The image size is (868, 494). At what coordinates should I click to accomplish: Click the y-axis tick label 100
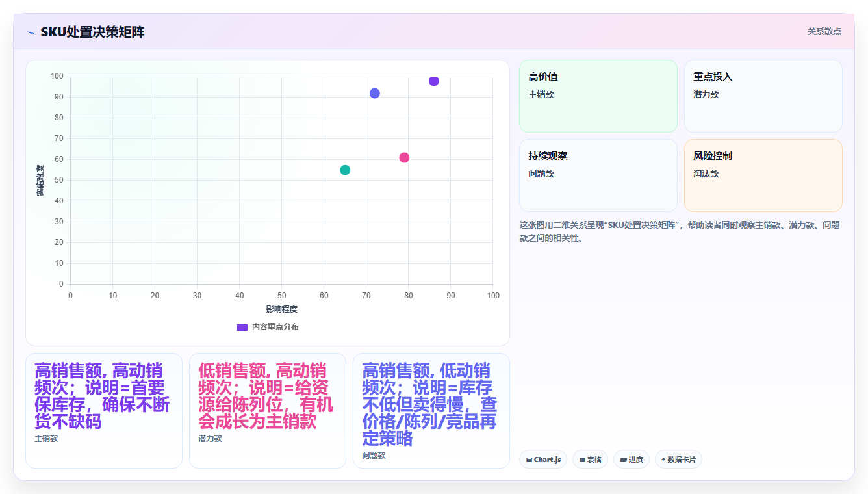click(x=57, y=77)
